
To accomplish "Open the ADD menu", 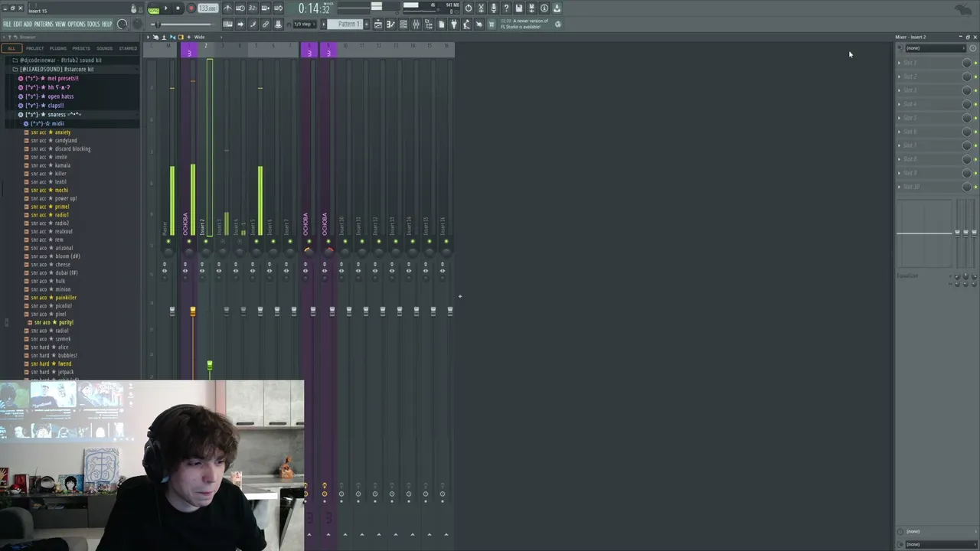I will click(x=28, y=24).
